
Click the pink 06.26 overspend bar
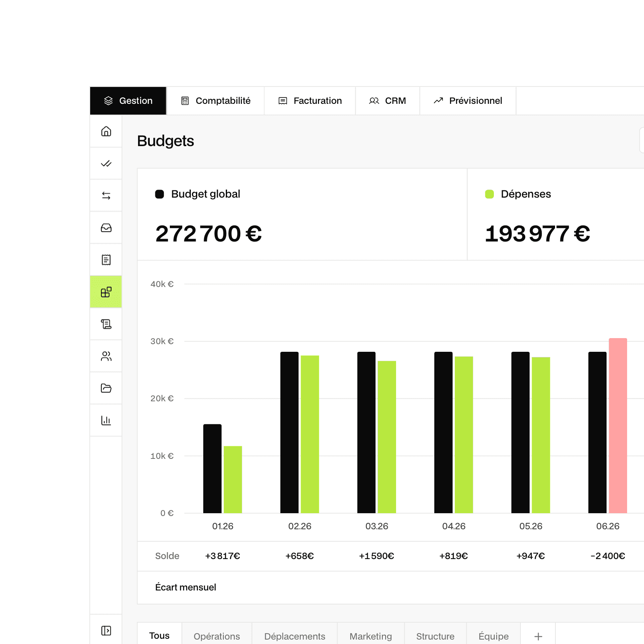(x=618, y=425)
